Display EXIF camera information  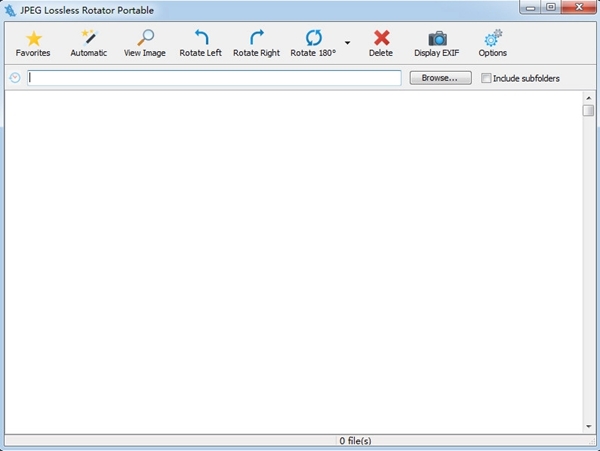tap(437, 39)
